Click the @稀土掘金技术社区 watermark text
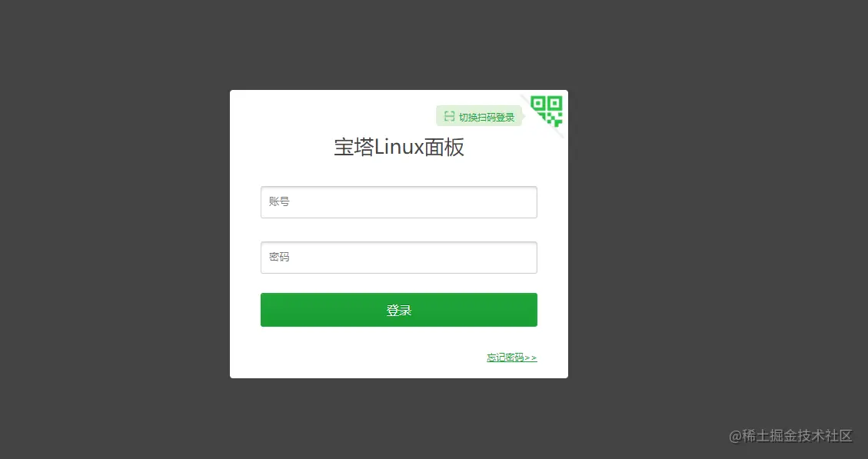 (790, 436)
